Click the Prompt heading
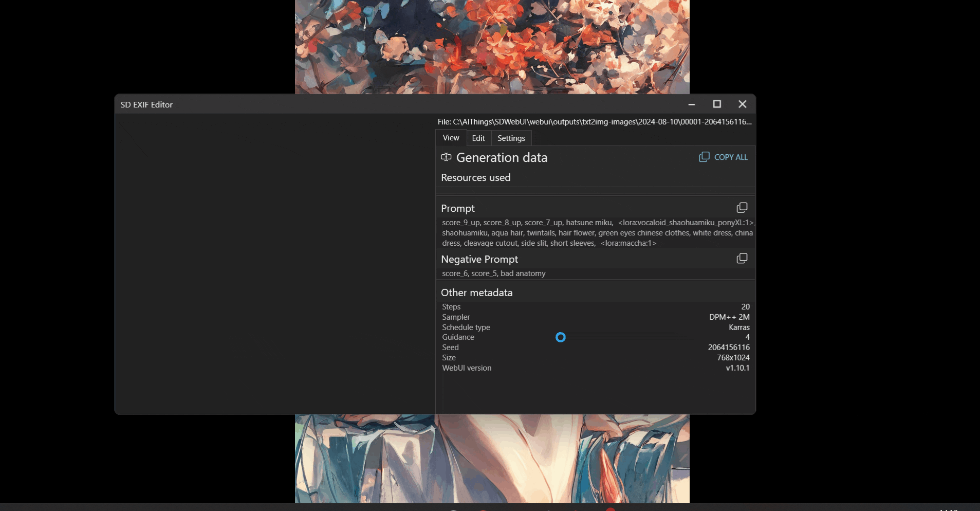This screenshot has height=511, width=980. click(458, 208)
